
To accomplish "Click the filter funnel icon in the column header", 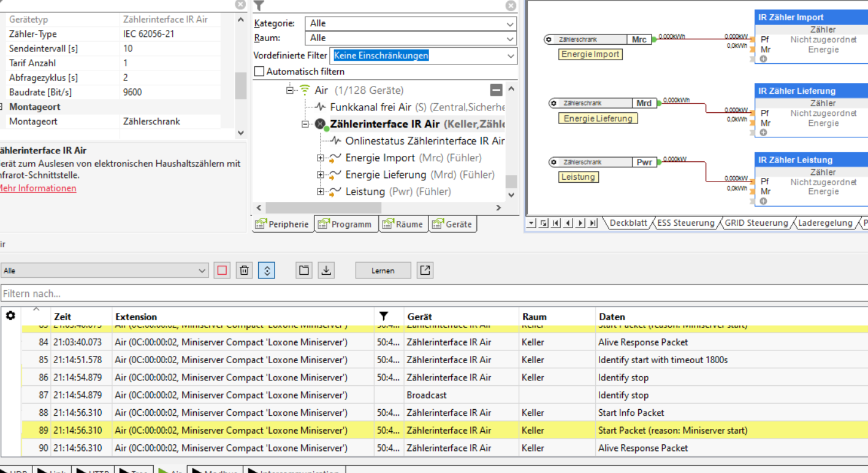I will 384,317.
